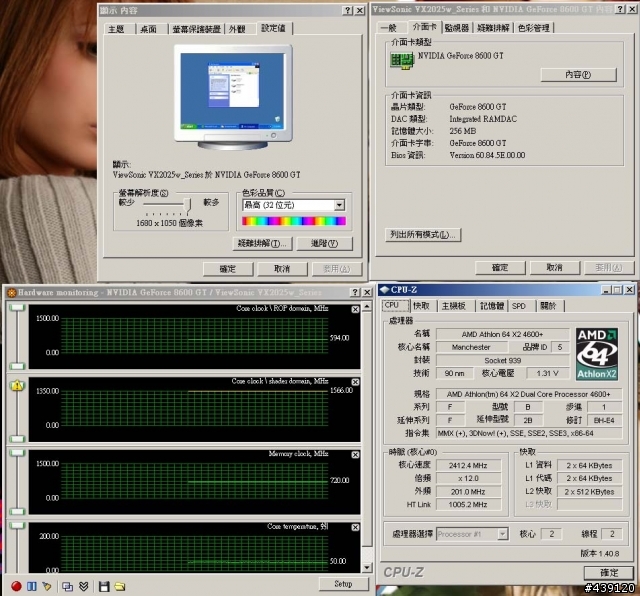640x596 pixels.
Task: Save monitoring data with the floppy disk icon
Action: [x=104, y=586]
